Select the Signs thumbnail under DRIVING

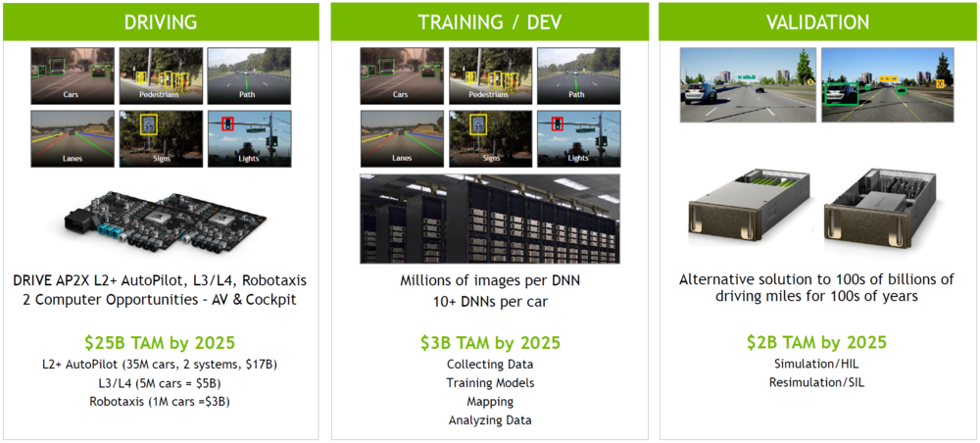[161, 139]
